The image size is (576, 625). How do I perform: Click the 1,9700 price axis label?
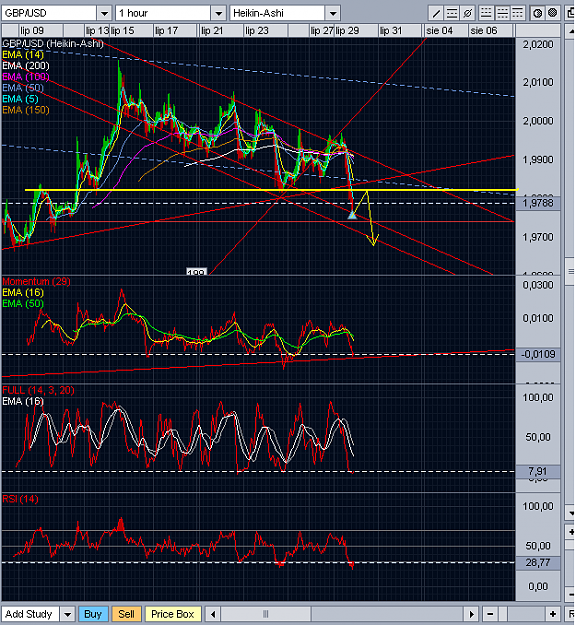538,238
